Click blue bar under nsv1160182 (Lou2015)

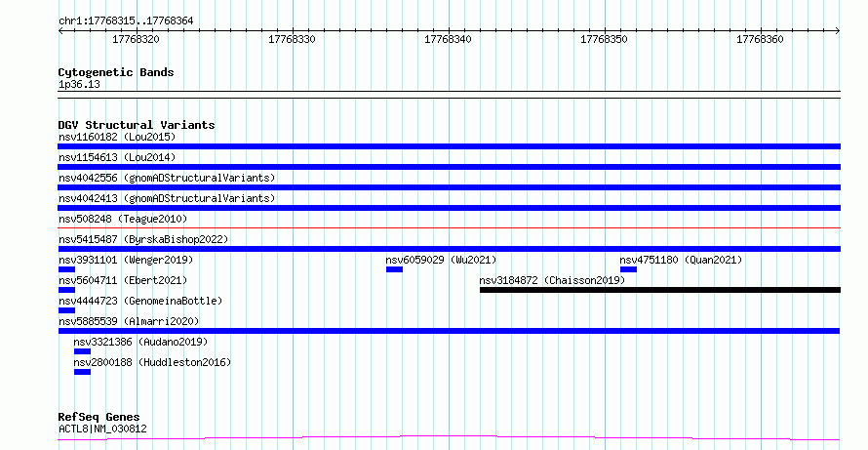point(449,146)
